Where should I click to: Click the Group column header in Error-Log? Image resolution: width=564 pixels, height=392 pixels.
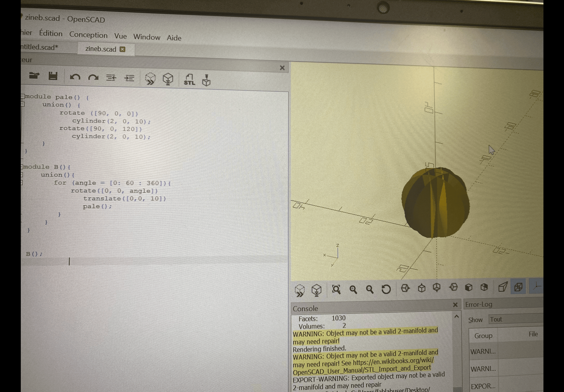[483, 336]
